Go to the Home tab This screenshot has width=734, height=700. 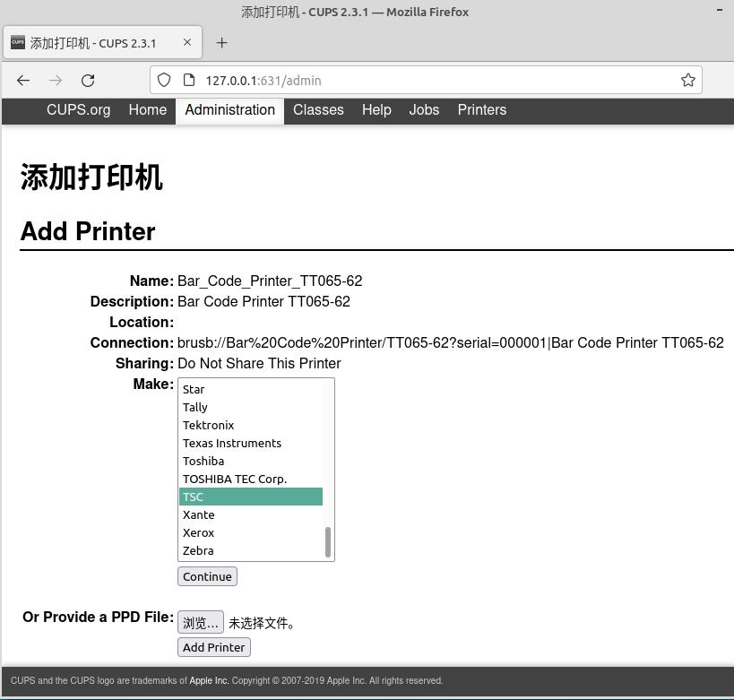(x=148, y=109)
